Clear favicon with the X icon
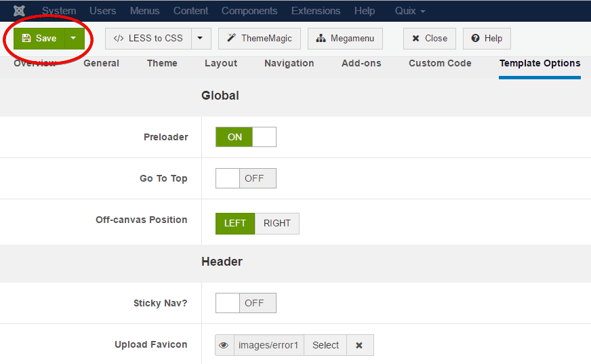The image size is (591, 364). pyautogui.click(x=359, y=345)
